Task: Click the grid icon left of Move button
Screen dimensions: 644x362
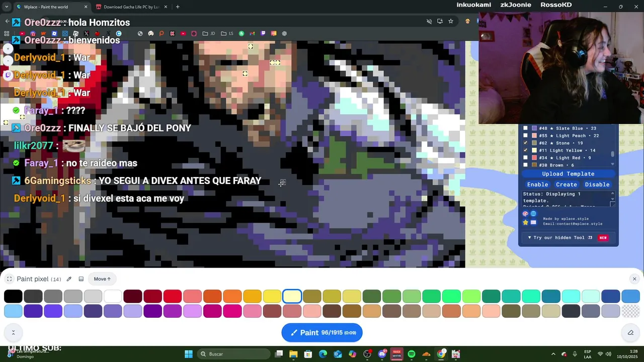Action: click(x=81, y=279)
